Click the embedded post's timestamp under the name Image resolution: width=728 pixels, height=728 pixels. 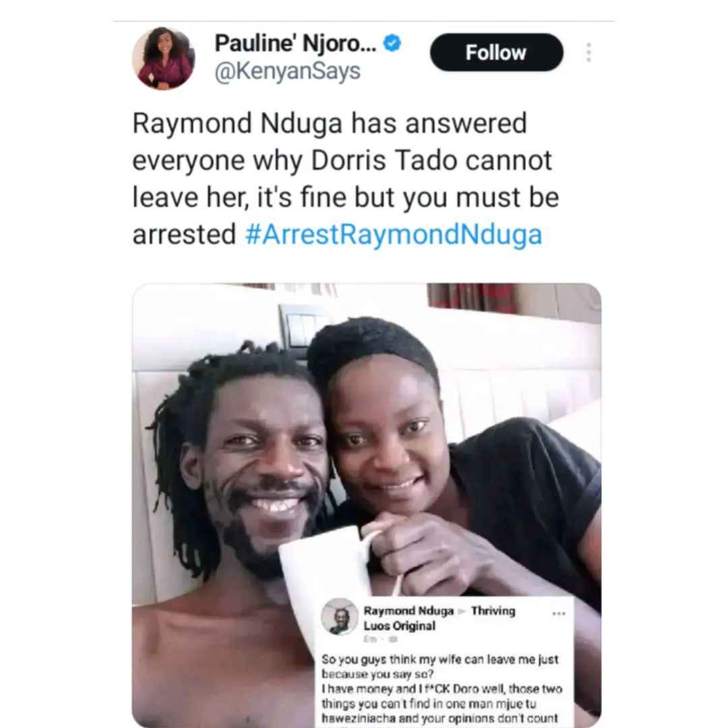(371, 639)
